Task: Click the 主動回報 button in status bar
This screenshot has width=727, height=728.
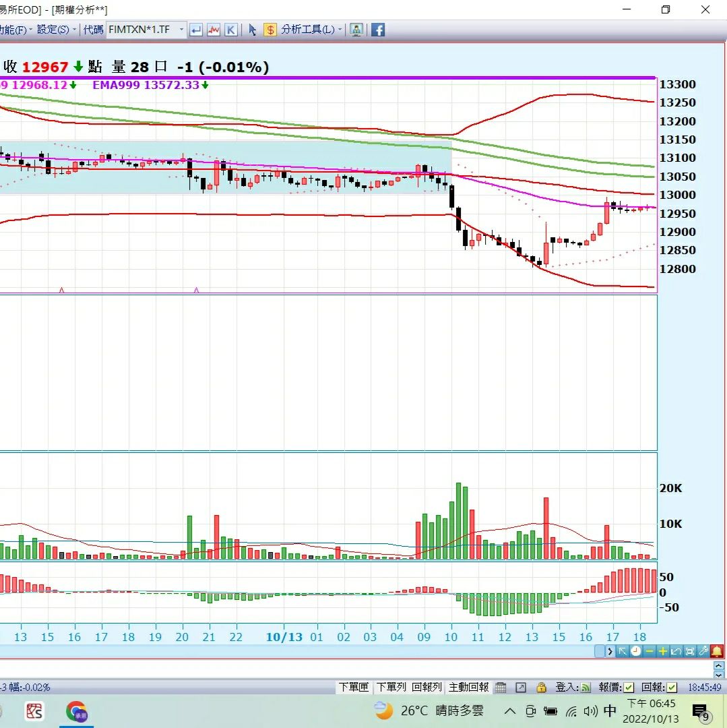Action: (x=468, y=688)
